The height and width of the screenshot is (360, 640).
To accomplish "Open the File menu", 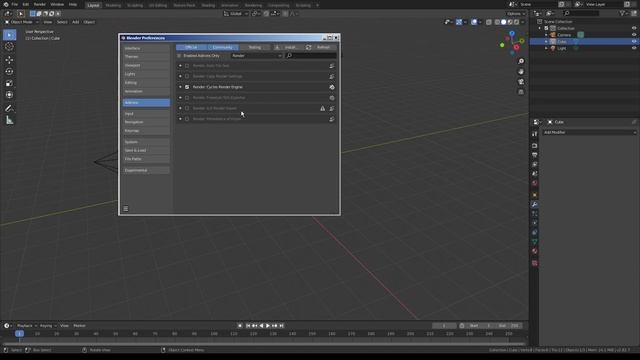I will 15,4.
